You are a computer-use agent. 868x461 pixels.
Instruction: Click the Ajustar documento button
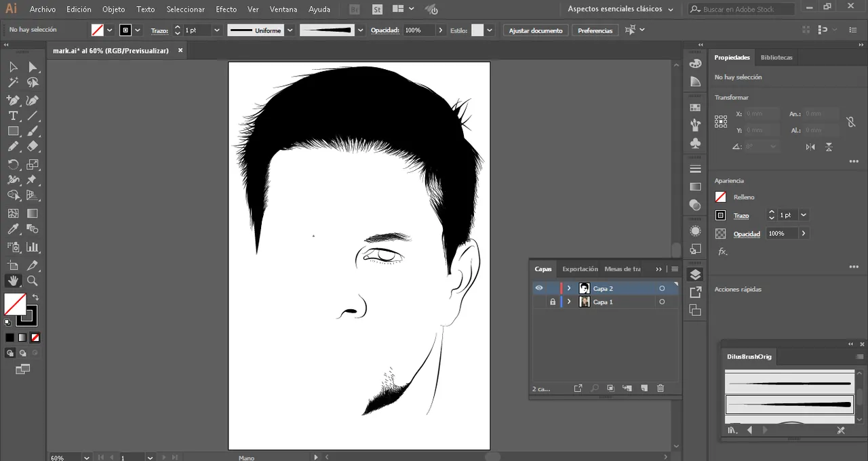[x=536, y=31]
